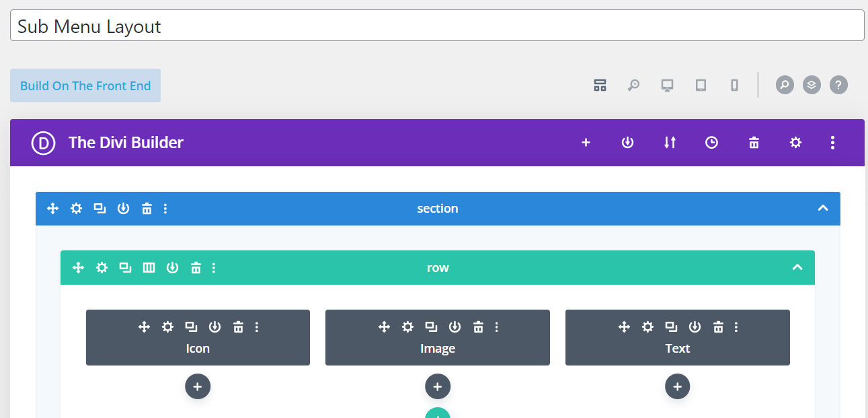The width and height of the screenshot is (868, 418).
Task: Switch to wireframe view mode
Action: [600, 85]
